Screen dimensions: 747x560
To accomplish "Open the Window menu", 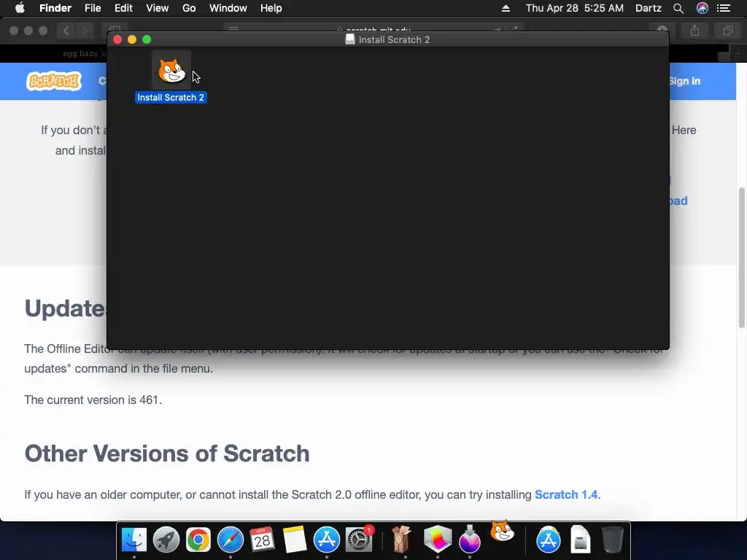I will coord(228,8).
